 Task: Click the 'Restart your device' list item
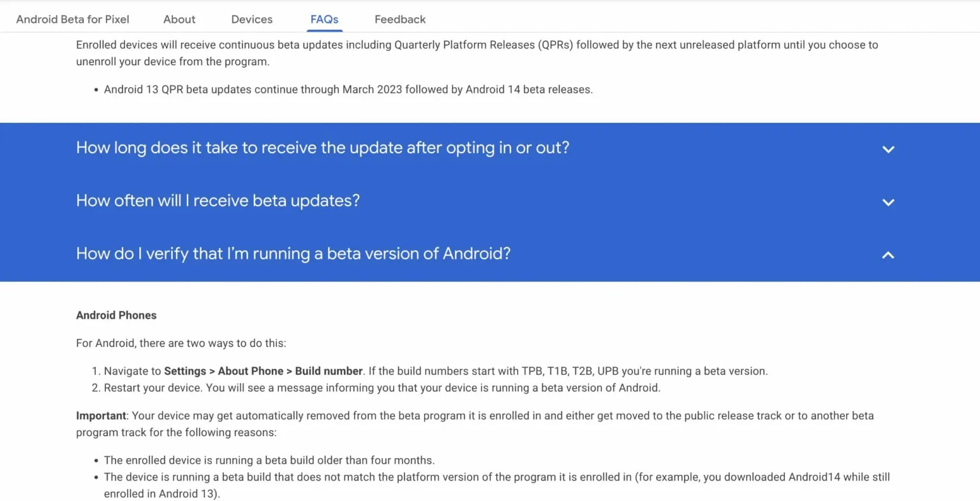[382, 387]
